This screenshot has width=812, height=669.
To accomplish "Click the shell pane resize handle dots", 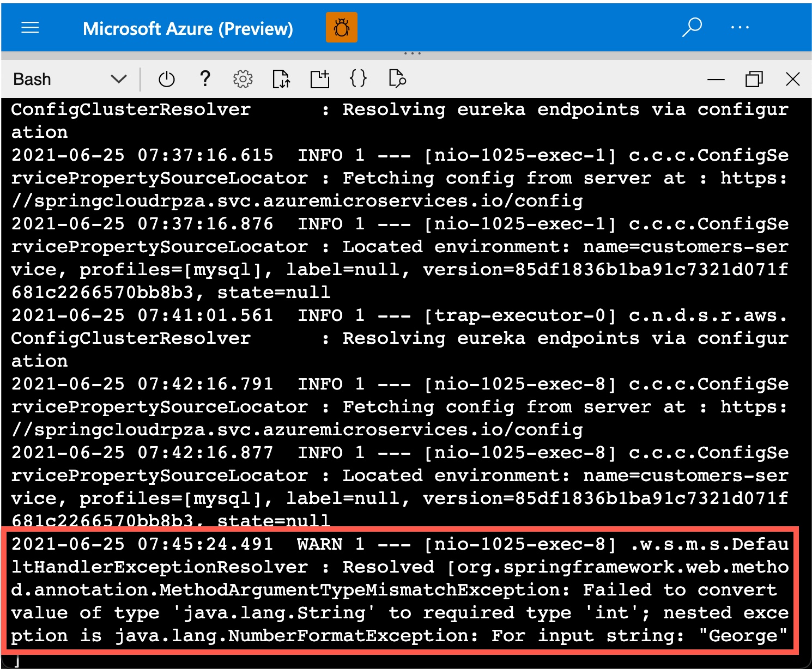I will [x=412, y=53].
